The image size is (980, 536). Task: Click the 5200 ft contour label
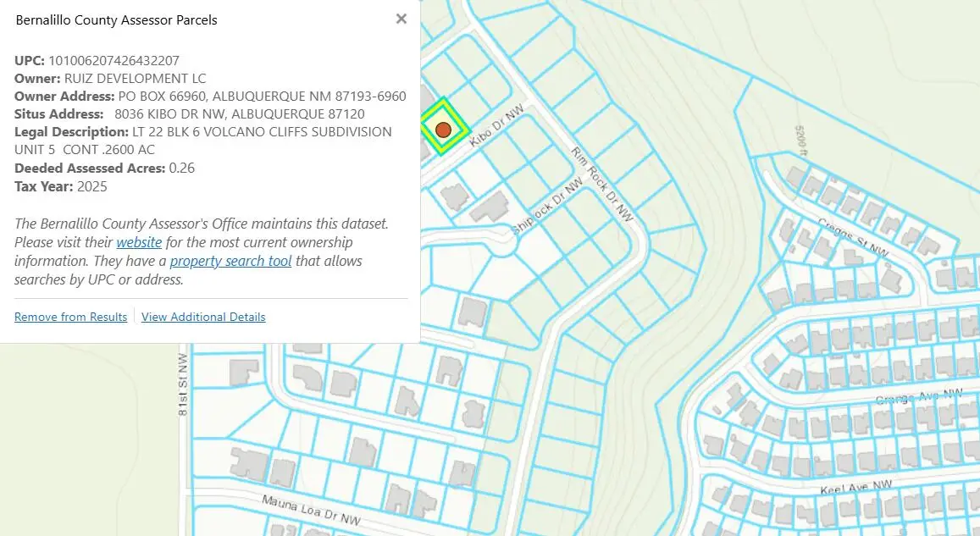(800, 141)
